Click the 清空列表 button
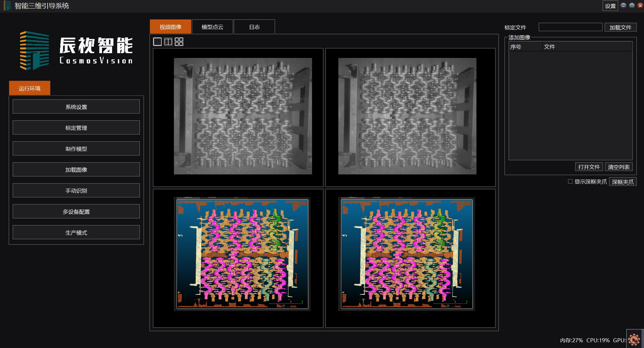The height and width of the screenshot is (348, 644). 619,167
